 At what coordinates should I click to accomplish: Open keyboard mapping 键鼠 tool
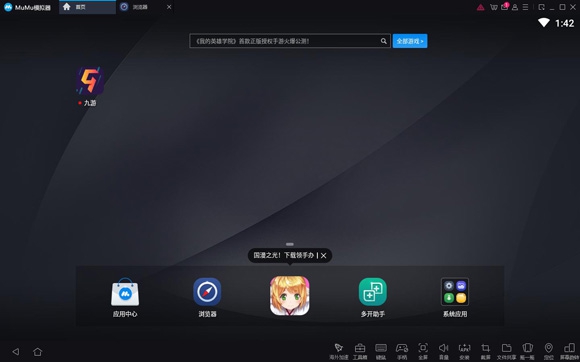(x=381, y=351)
